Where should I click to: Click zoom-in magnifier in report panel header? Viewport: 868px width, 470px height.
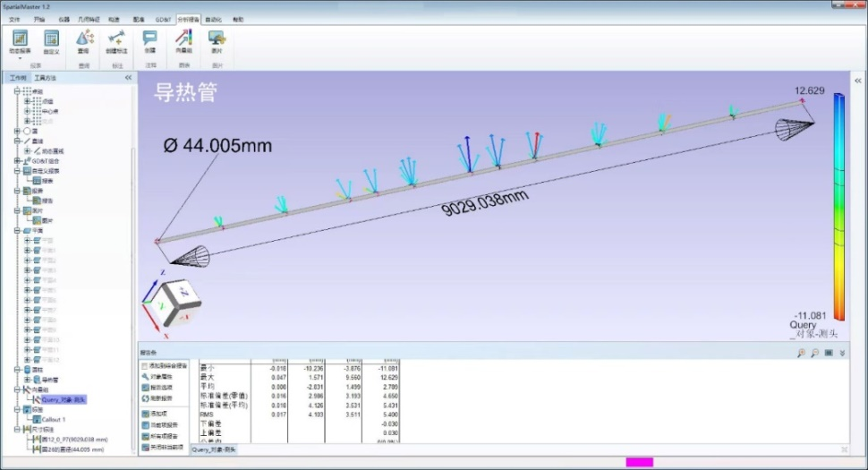pos(801,353)
